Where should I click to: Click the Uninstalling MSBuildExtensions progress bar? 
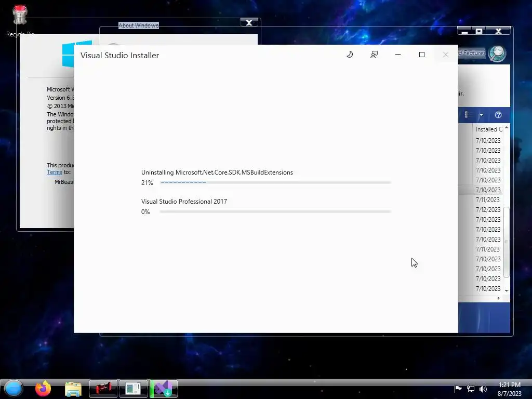pos(275,182)
